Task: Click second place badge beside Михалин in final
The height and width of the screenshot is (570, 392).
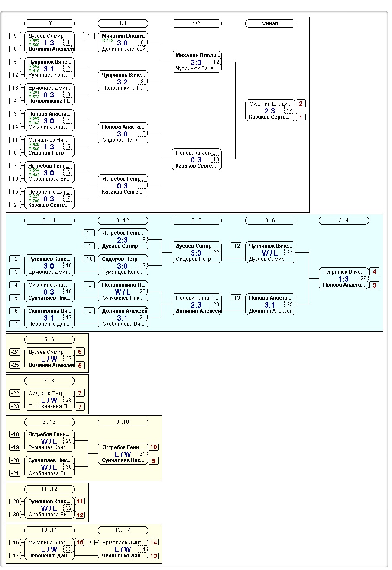Action: 301,104
